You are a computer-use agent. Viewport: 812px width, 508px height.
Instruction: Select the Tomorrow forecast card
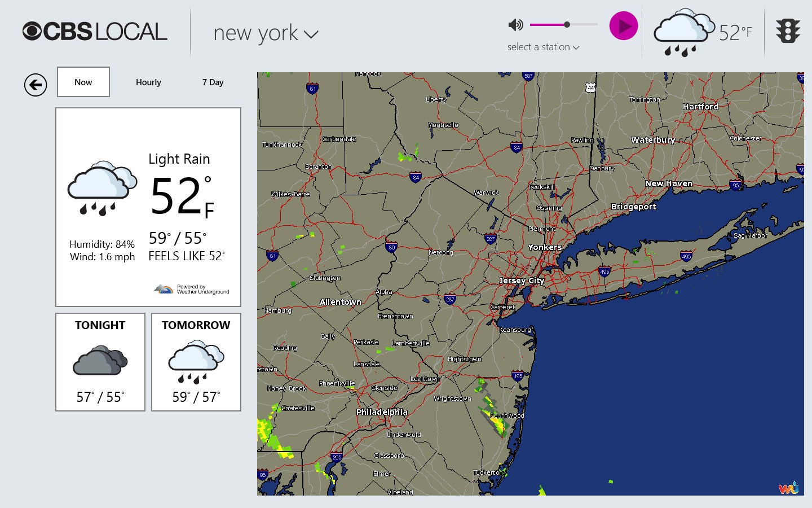(196, 361)
